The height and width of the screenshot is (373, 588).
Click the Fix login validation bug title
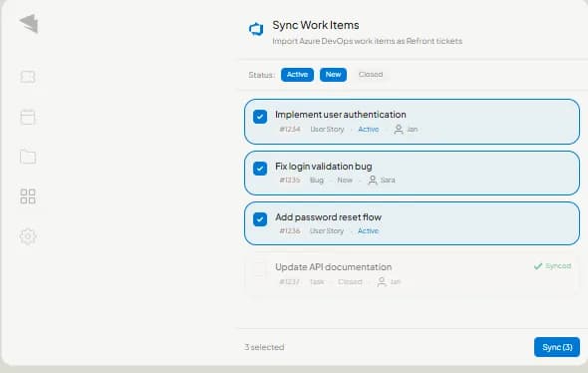click(324, 167)
